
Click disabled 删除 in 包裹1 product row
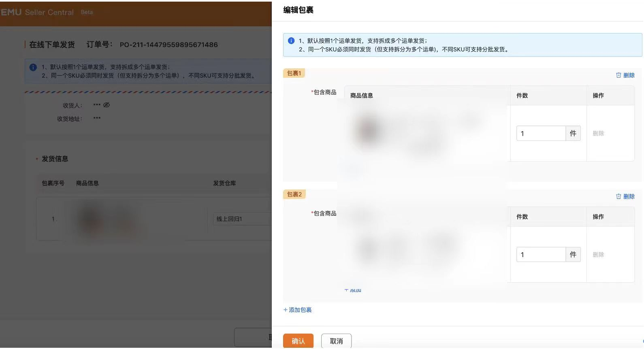point(598,133)
